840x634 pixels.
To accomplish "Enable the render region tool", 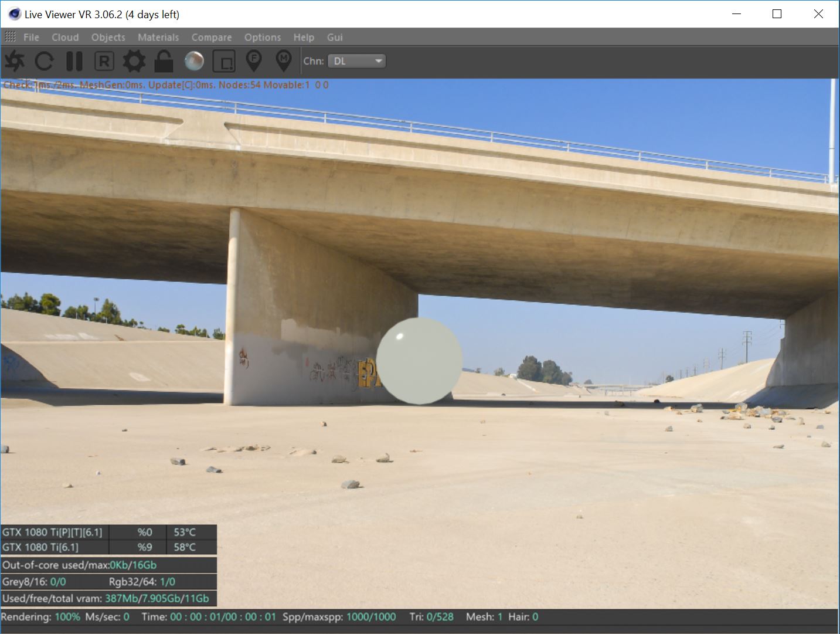I will pyautogui.click(x=224, y=61).
